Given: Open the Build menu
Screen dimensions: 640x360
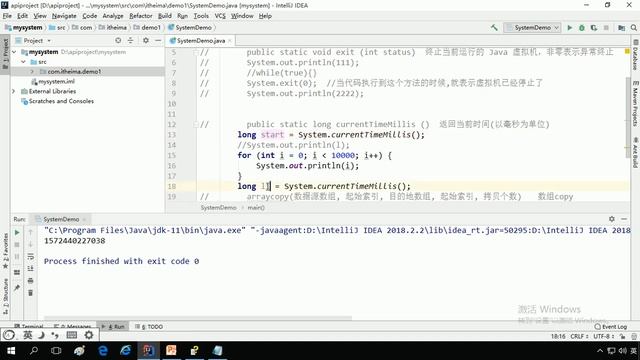Looking at the screenshot, I should tap(164, 16).
